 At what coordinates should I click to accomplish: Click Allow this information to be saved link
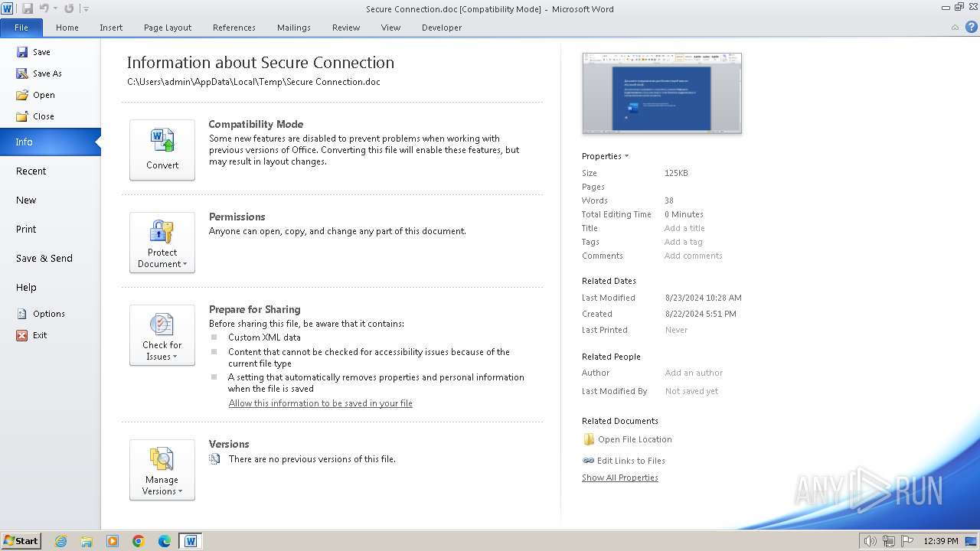[320, 403]
